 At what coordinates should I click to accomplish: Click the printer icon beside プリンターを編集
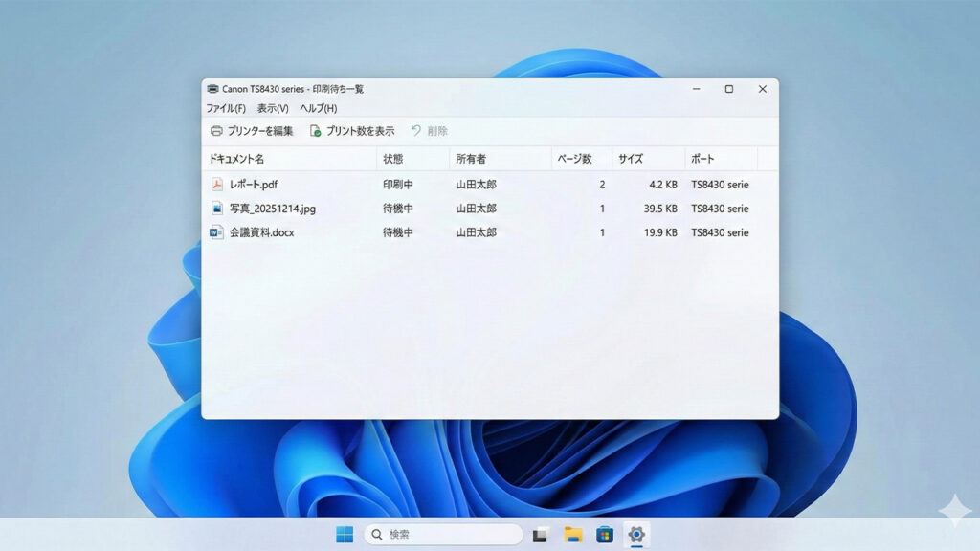tap(216, 131)
